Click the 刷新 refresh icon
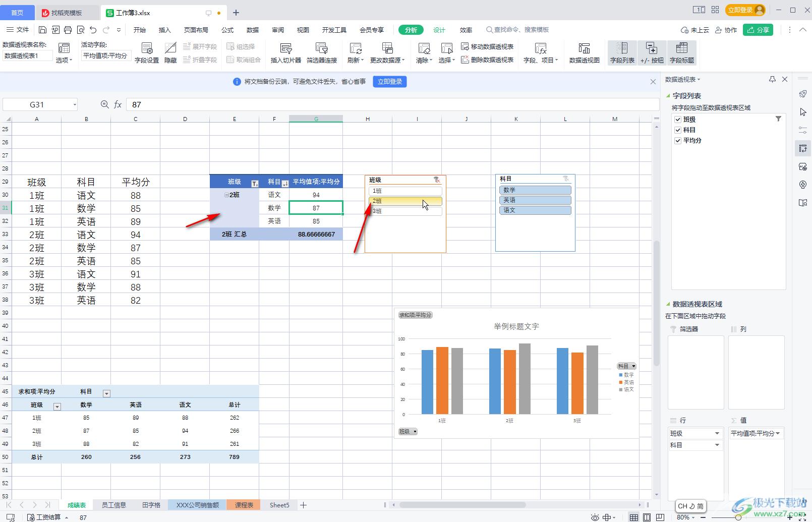The width and height of the screenshot is (812, 522). pyautogui.click(x=356, y=53)
